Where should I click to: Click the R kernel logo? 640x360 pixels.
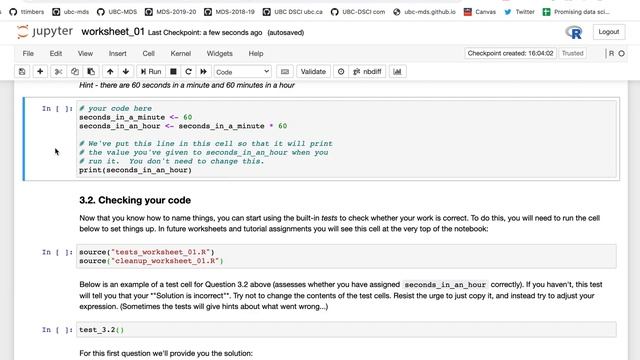(574, 32)
